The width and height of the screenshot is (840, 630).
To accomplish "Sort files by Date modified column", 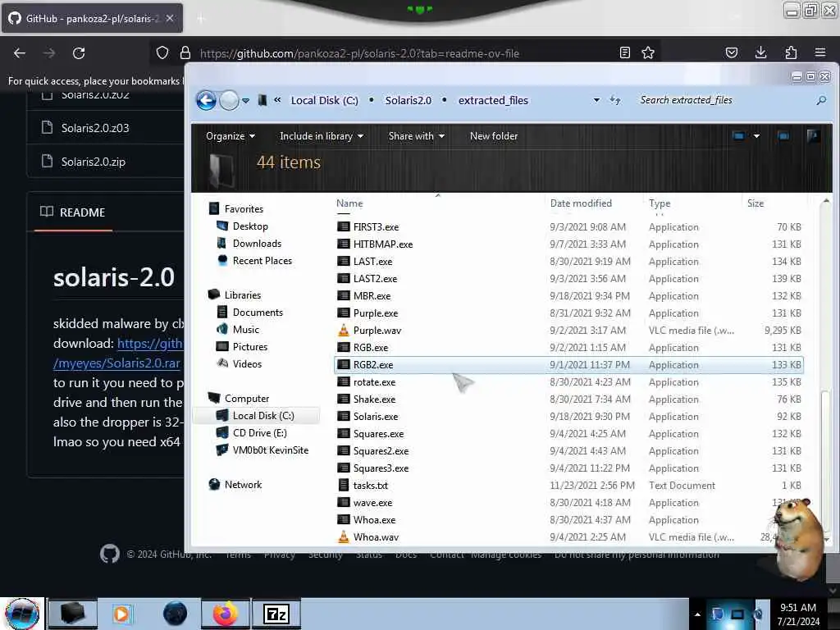I will (581, 203).
